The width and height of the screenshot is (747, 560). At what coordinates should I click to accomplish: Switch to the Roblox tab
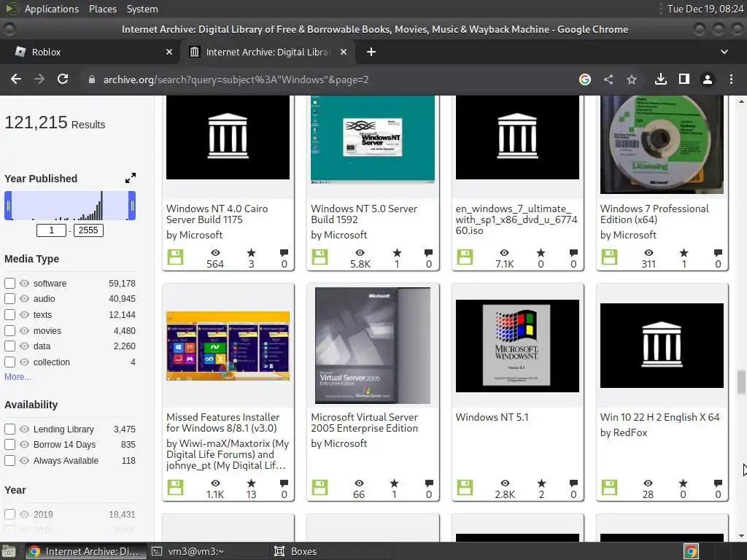[x=90, y=52]
